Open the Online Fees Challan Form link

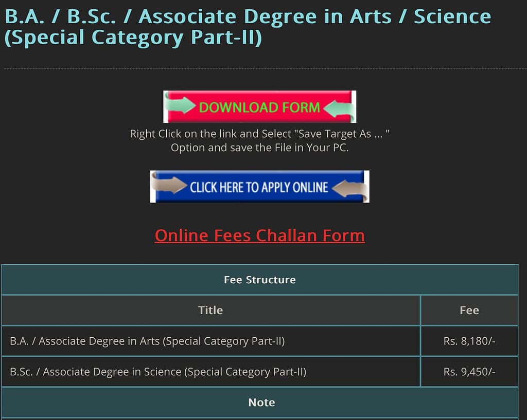(x=259, y=235)
